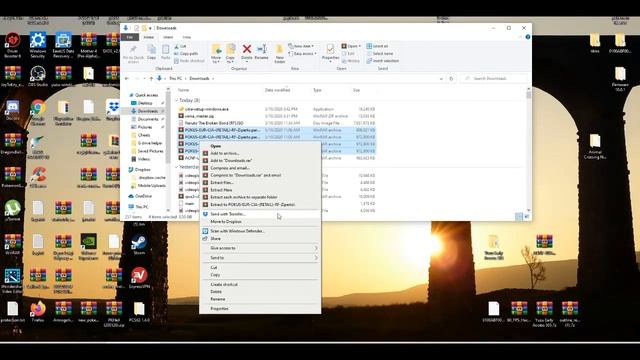This screenshot has height=360, width=640.
Task: Switch to the Share ribbon tab
Action: click(168, 37)
